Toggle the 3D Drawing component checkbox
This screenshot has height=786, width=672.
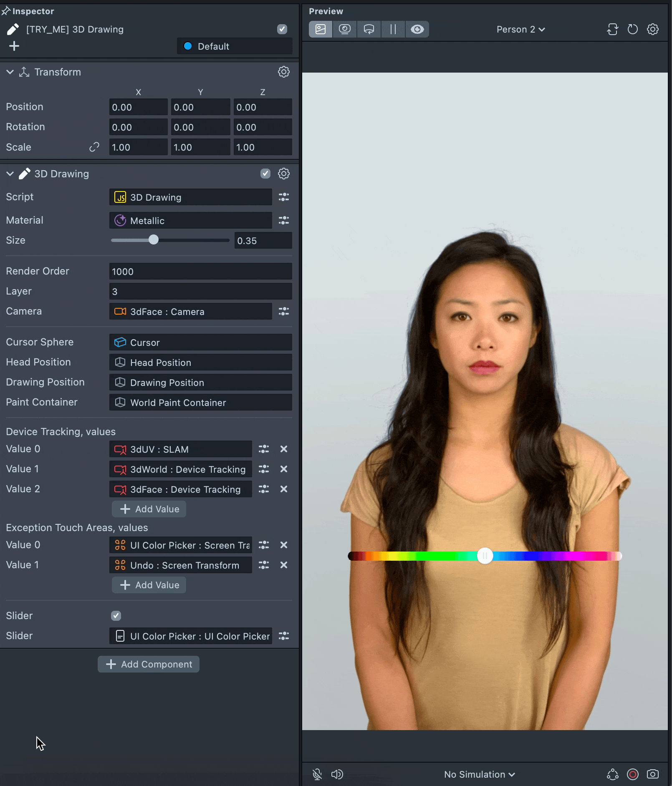[x=265, y=174]
